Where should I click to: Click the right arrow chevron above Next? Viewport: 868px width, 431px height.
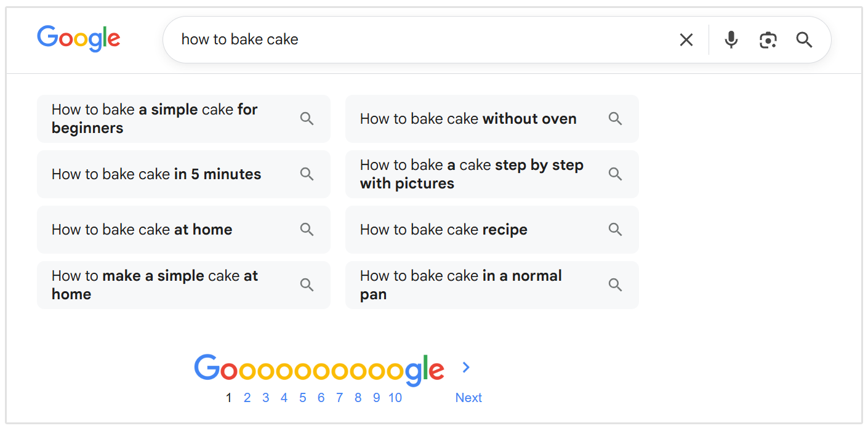(x=466, y=367)
